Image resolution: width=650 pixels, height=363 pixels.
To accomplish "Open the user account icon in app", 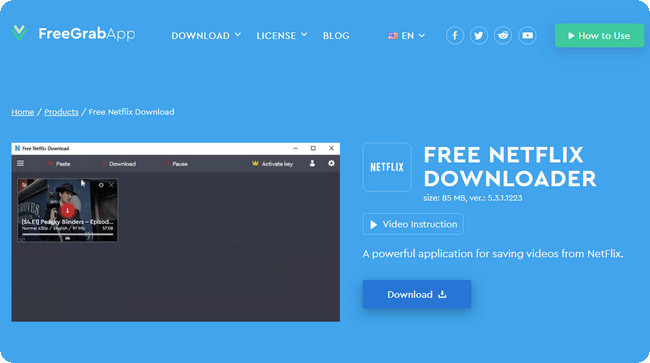I will pyautogui.click(x=312, y=164).
